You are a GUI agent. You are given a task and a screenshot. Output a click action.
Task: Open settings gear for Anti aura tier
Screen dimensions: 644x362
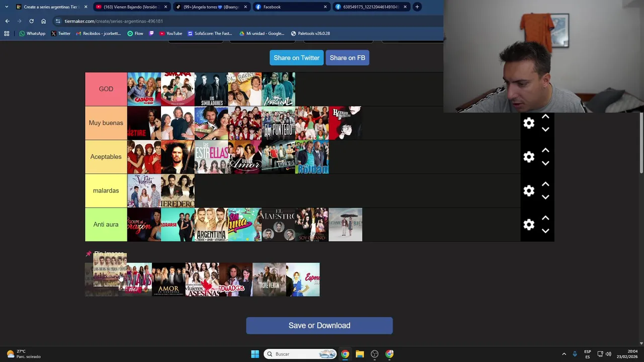(529, 225)
